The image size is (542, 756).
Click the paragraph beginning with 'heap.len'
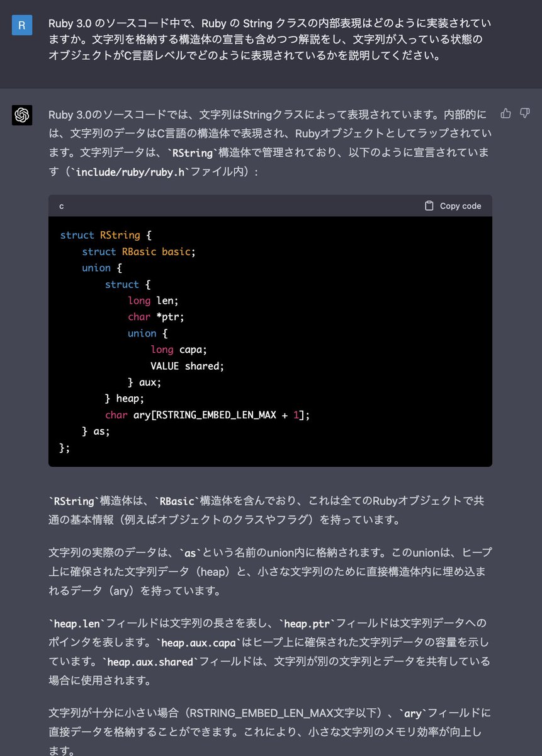click(269, 651)
